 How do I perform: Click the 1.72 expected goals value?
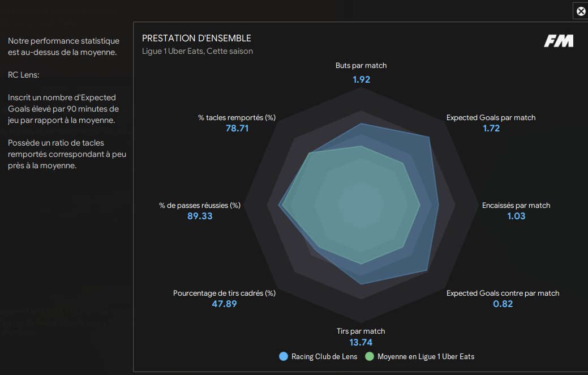(x=491, y=129)
